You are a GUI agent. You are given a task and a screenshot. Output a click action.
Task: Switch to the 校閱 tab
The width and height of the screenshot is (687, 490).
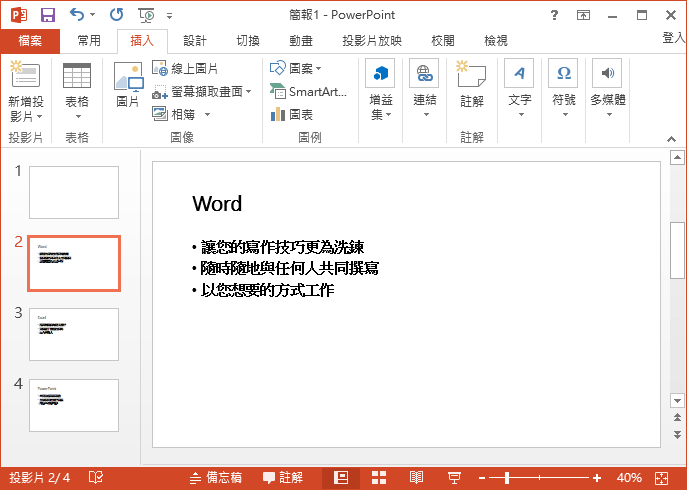pos(443,41)
